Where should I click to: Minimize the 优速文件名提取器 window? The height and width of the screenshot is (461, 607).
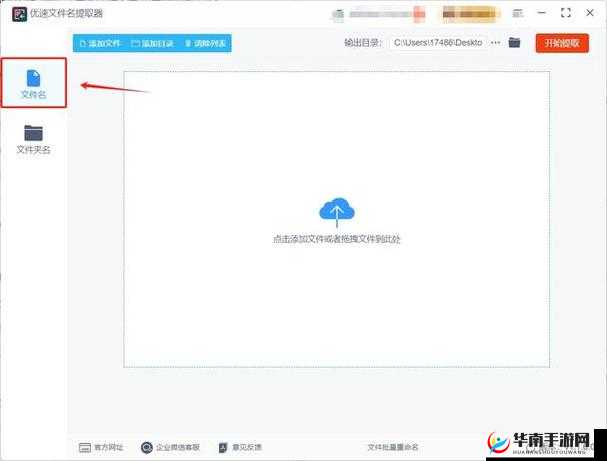coord(542,13)
